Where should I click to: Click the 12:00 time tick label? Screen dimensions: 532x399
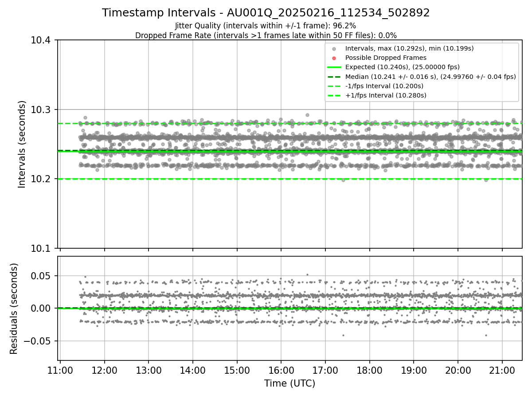coord(105,370)
